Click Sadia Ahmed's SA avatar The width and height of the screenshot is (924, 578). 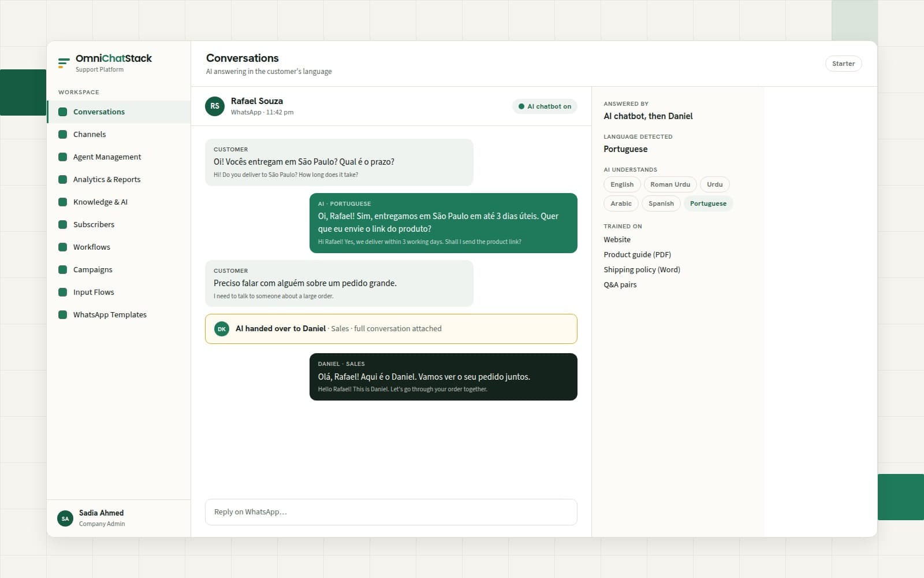65,518
